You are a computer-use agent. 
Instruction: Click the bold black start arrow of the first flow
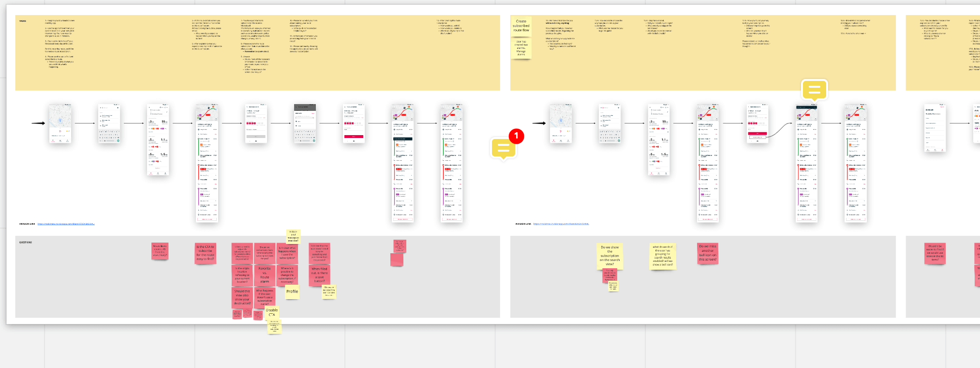[38, 123]
